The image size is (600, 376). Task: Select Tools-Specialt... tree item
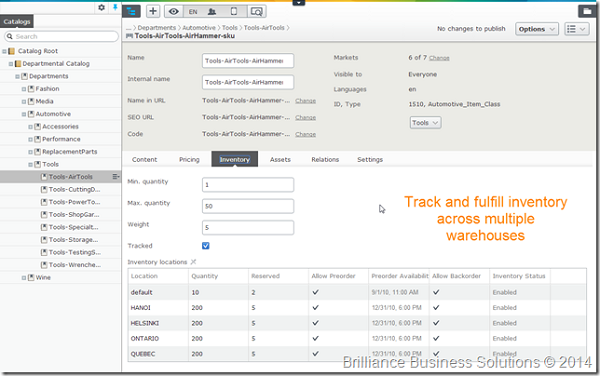[x=73, y=227]
